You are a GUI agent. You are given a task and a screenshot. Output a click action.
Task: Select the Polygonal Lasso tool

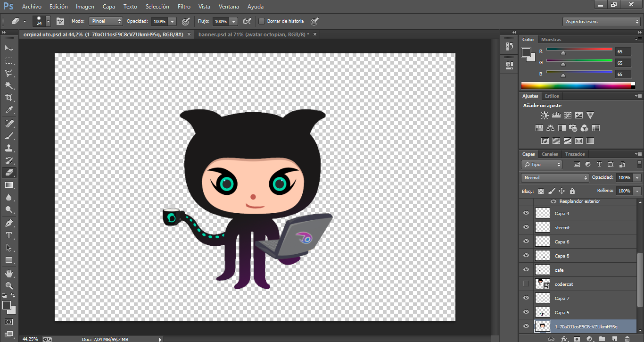click(x=9, y=73)
